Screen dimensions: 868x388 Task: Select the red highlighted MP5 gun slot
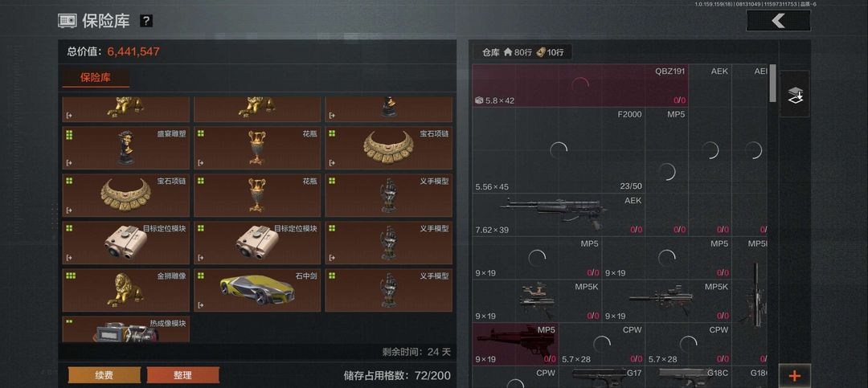point(515,345)
